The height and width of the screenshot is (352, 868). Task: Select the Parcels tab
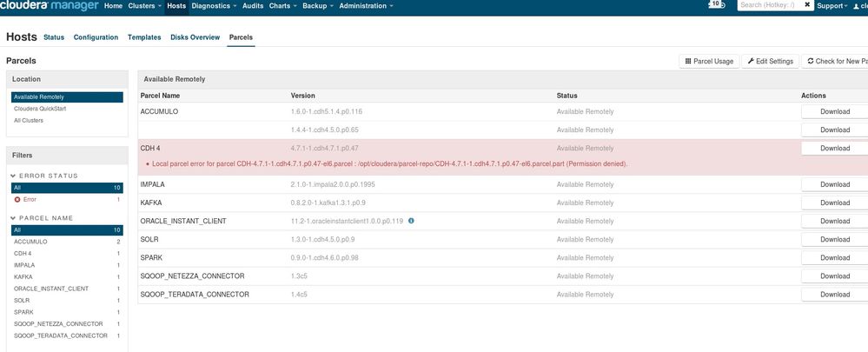[x=241, y=37]
